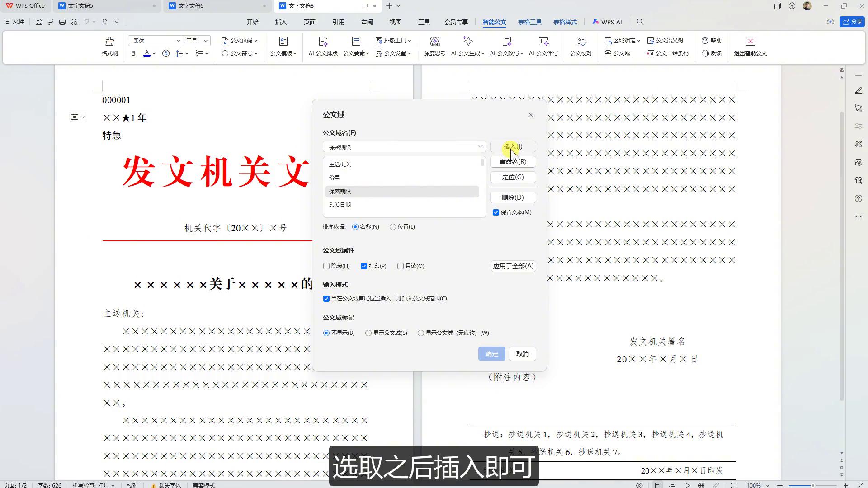Uncheck the 保留文本(M) checkbox
Viewport: 868px width, 488px height.
(496, 212)
